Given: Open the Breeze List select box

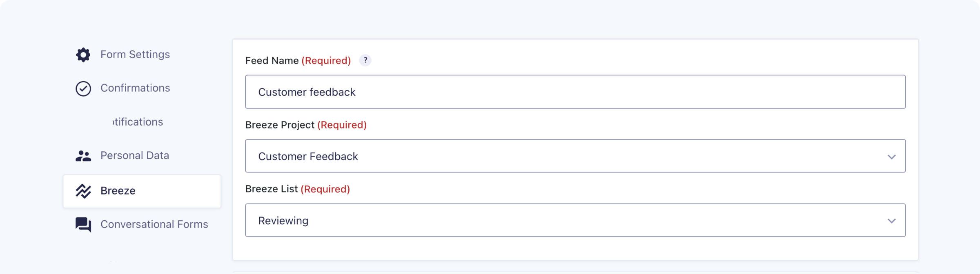Looking at the screenshot, I should pyautogui.click(x=563, y=221).
